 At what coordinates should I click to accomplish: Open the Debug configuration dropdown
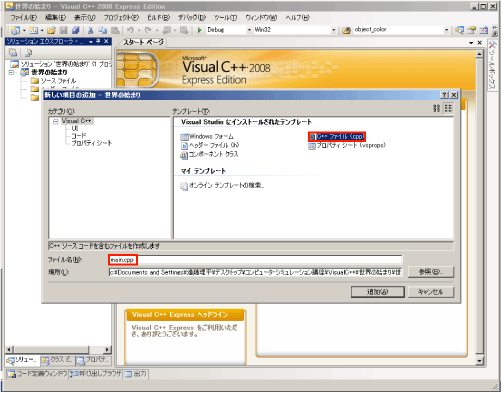pos(249,30)
